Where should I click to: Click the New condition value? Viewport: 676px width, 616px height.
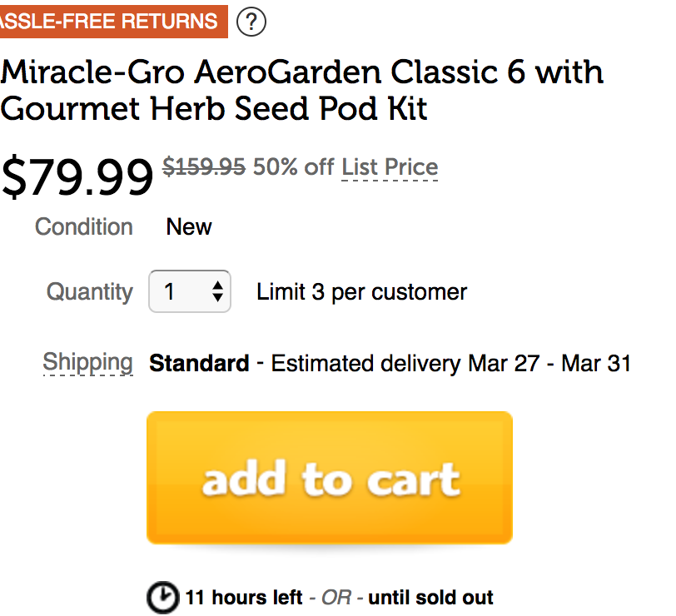189,226
